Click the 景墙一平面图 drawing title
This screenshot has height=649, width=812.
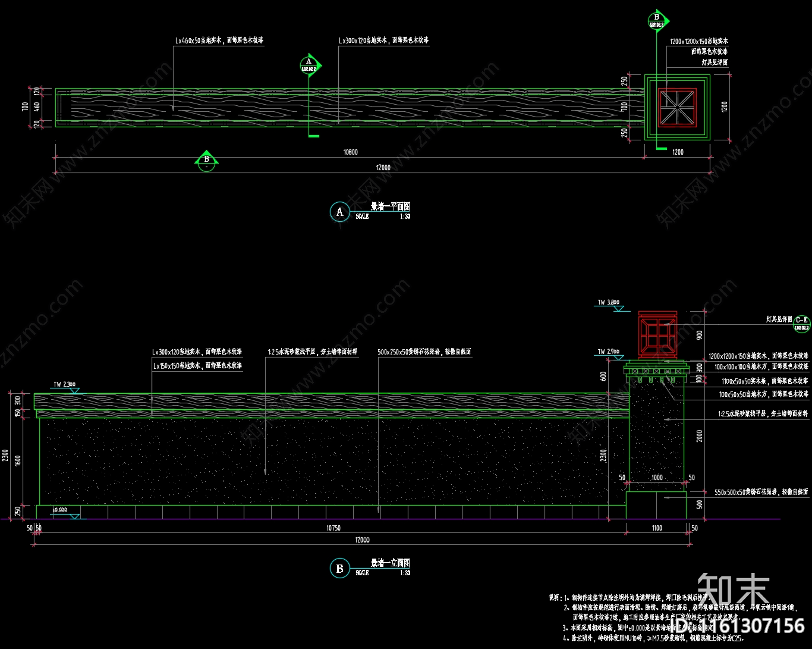click(391, 206)
